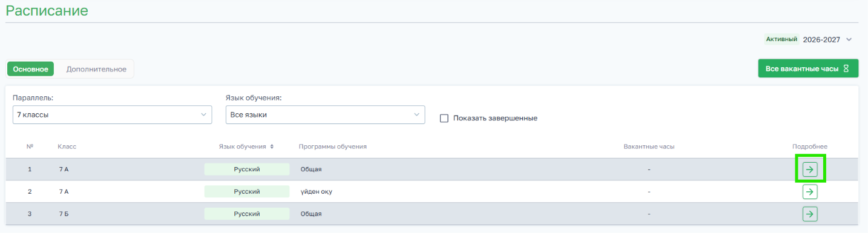Click the Русский tag in row 1
The height and width of the screenshot is (233, 868).
(x=247, y=169)
